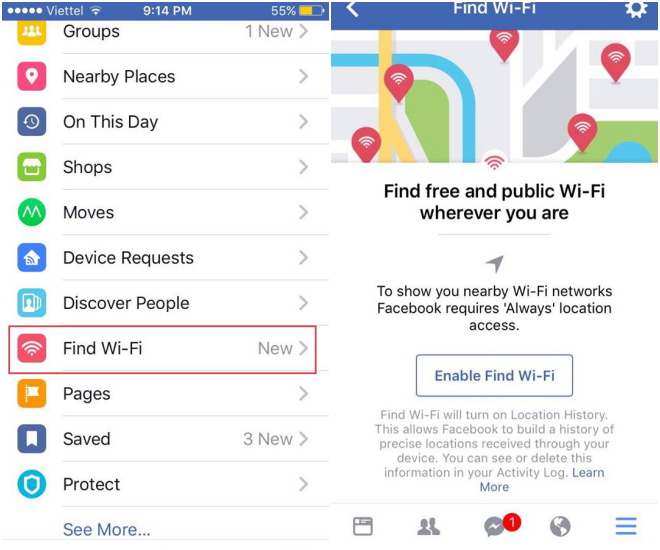Follow the Learn More link
This screenshot has height=550, width=660.
point(542,480)
